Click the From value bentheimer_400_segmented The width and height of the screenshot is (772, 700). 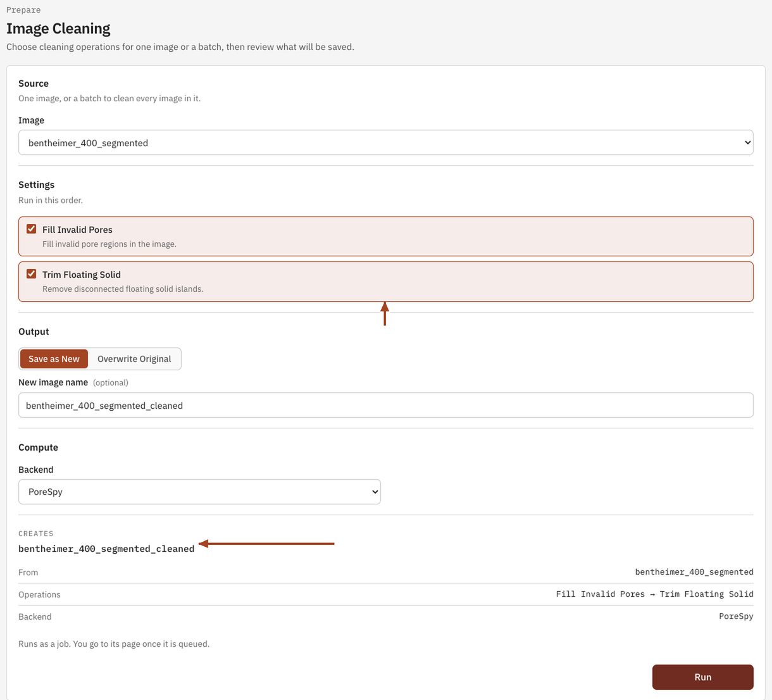pos(694,572)
